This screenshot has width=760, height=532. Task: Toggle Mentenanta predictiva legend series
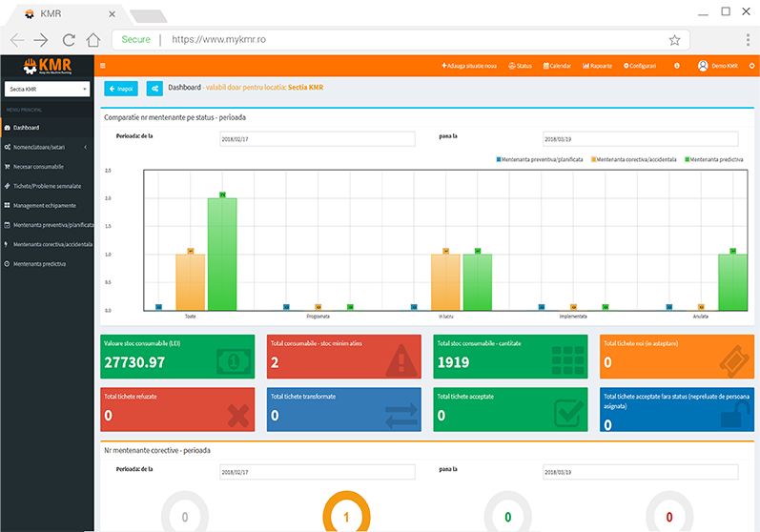[x=714, y=159]
